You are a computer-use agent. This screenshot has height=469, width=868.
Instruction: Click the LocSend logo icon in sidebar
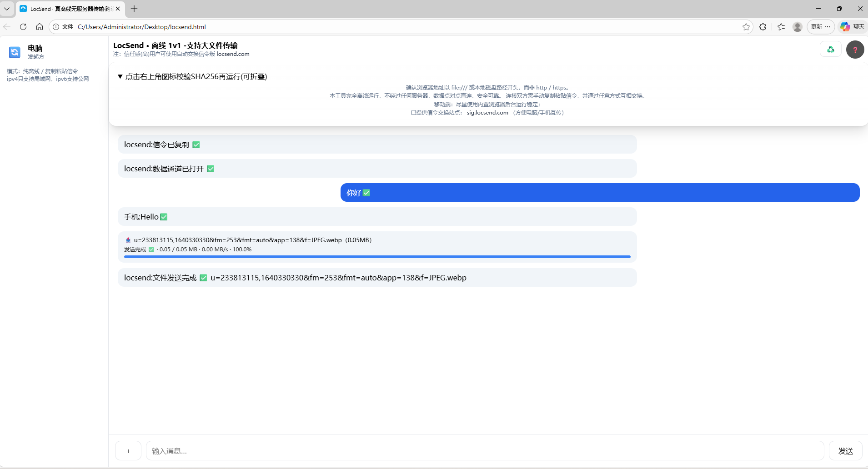pyautogui.click(x=15, y=52)
